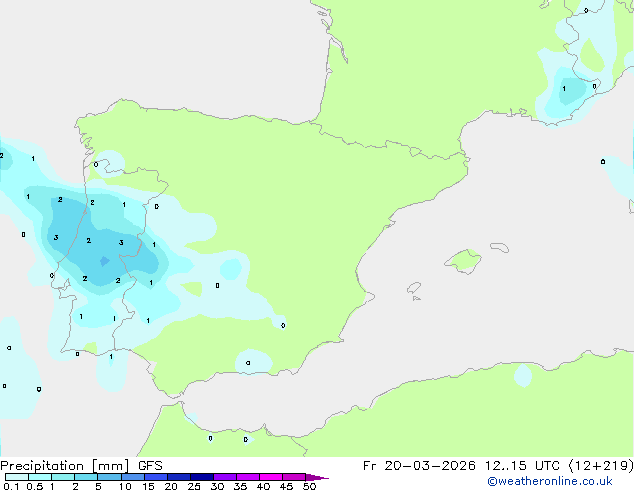This screenshot has width=634, height=490.
Task: Pick the 15–20 mm legend color swatch
Action: 156,477
